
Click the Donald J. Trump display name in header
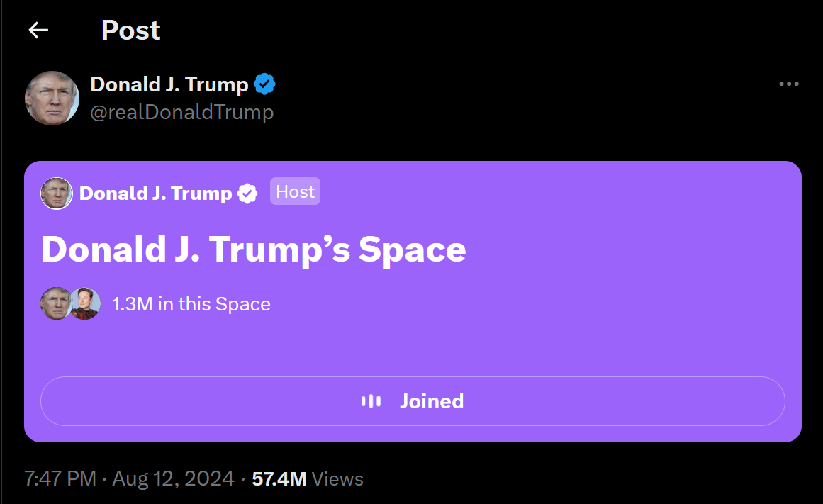pyautogui.click(x=169, y=85)
